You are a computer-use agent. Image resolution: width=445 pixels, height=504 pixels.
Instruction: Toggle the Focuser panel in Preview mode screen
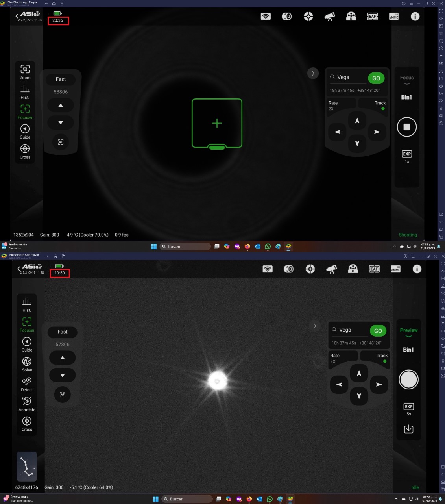point(27,325)
